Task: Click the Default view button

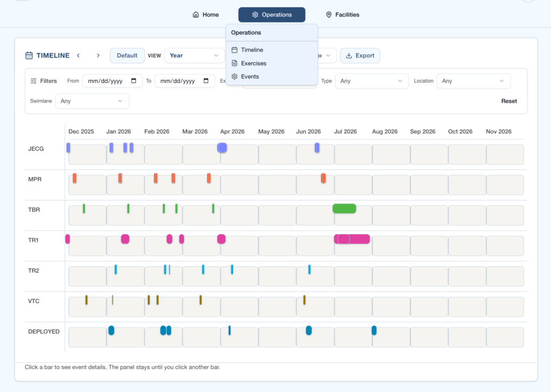Action: coord(127,55)
